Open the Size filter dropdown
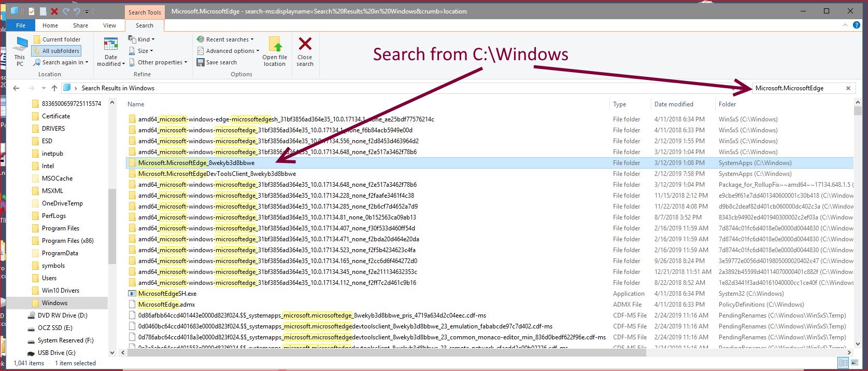The image size is (868, 371). point(140,51)
